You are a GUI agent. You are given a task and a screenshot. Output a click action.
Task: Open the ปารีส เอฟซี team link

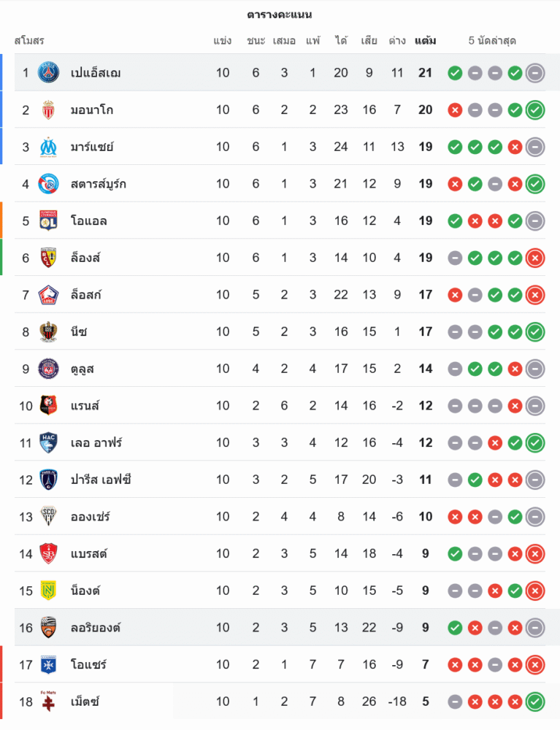(101, 480)
